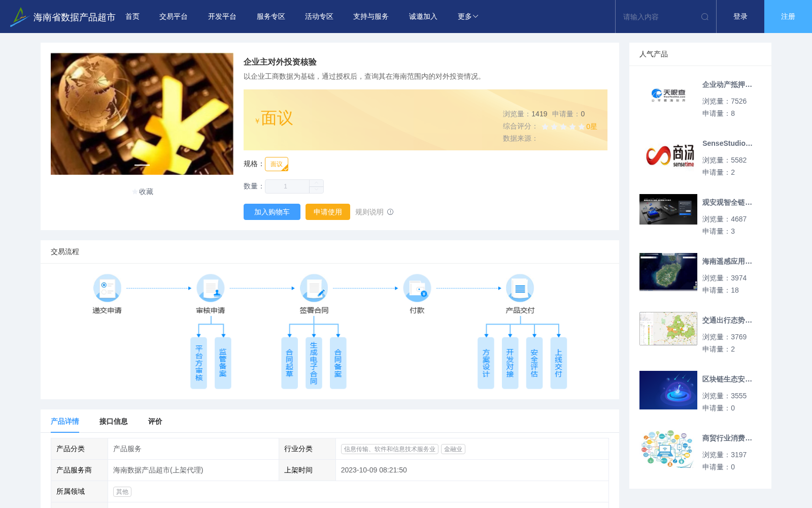Open 区块链生态安 product thumbnail
The height and width of the screenshot is (508, 812).
[668, 390]
